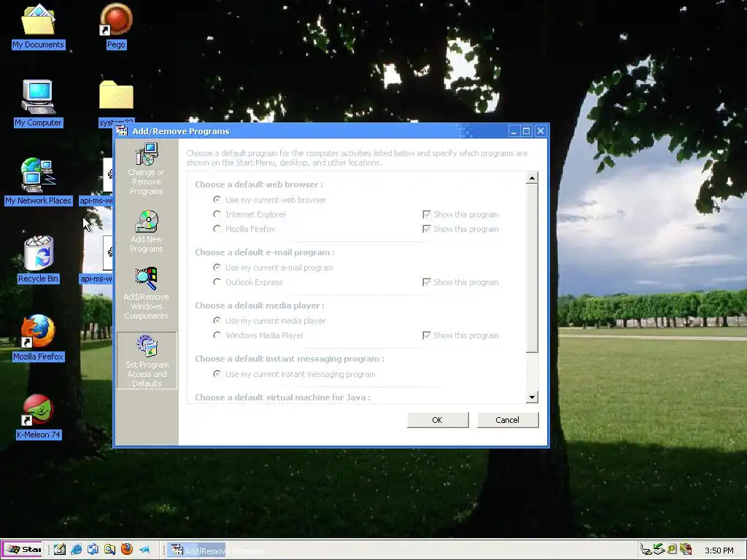Launch Internet Explorer from quick launch
The height and width of the screenshot is (560, 747).
click(x=76, y=549)
